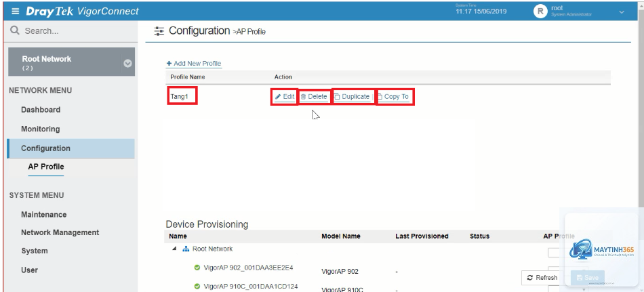Open the hamburger menu next to DrayTek logo
Viewport: 644px width, 292px height.
pyautogui.click(x=15, y=11)
